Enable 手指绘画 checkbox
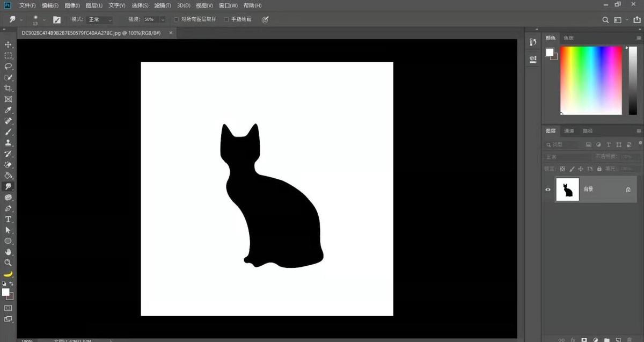The width and height of the screenshot is (644, 342). coord(226,20)
